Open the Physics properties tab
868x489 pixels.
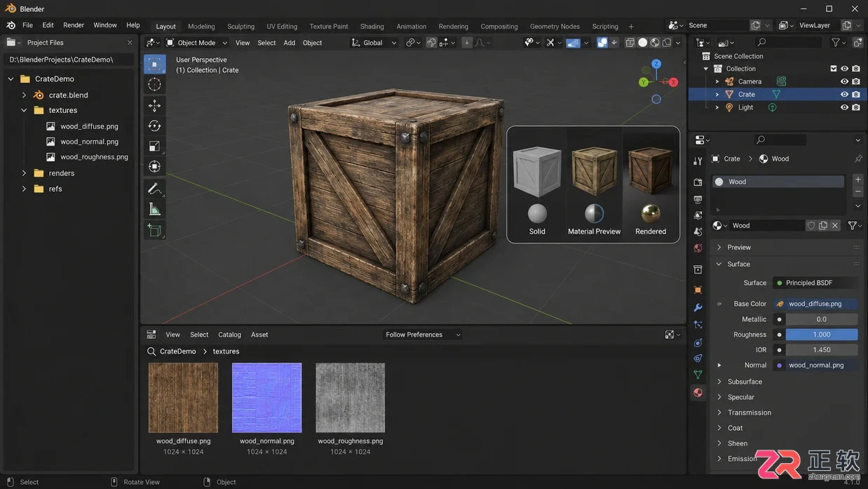point(698,342)
